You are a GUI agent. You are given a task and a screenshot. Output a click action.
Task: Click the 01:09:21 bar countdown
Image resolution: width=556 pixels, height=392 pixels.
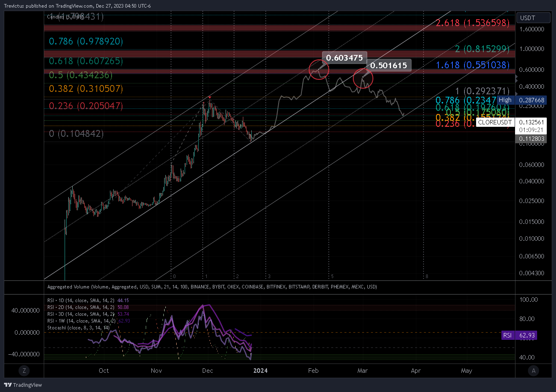(531, 130)
